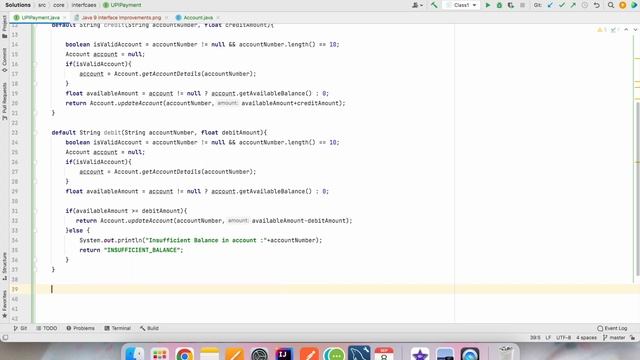This screenshot has width=640, height=360.
Task: Open Google Chrome from the Dock
Action: coord(184,354)
